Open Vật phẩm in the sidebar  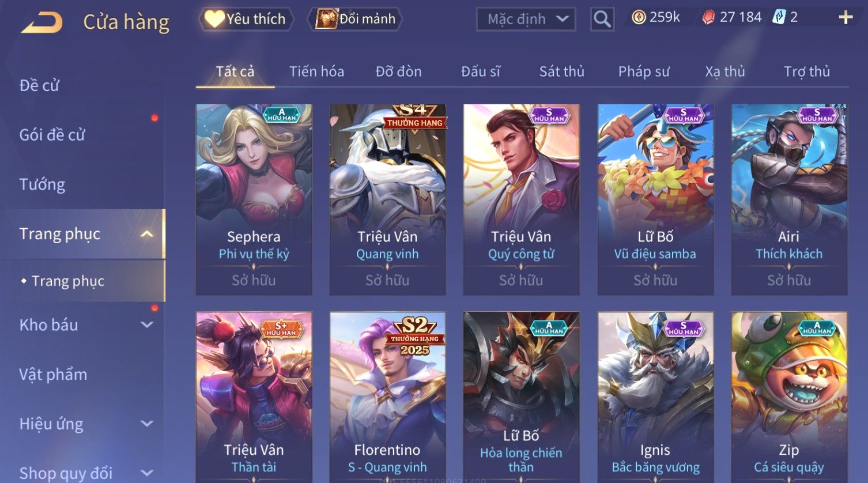(x=53, y=375)
